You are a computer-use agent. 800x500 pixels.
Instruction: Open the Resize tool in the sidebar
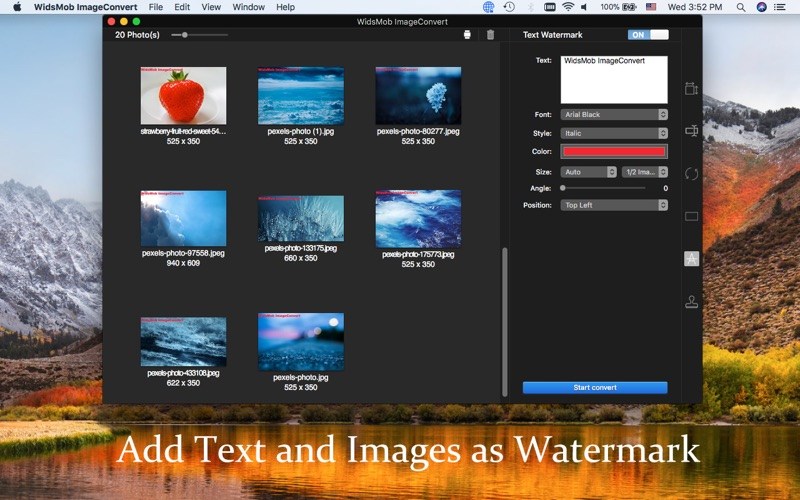click(x=691, y=88)
